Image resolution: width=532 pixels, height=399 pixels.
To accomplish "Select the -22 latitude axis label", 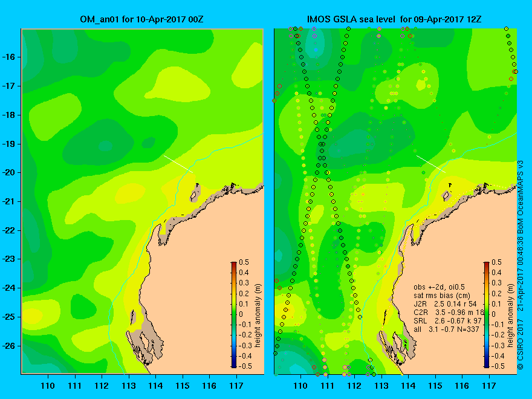I will [10, 230].
